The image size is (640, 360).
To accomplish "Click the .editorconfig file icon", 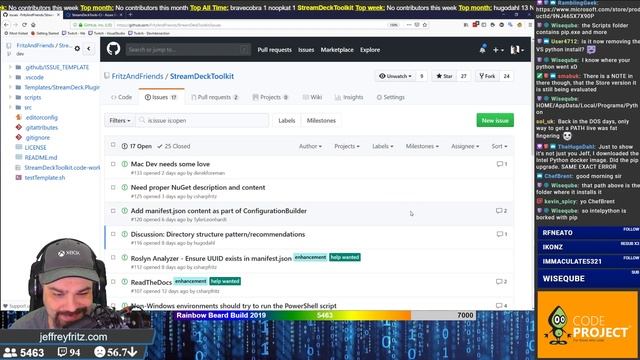I will tap(18, 117).
